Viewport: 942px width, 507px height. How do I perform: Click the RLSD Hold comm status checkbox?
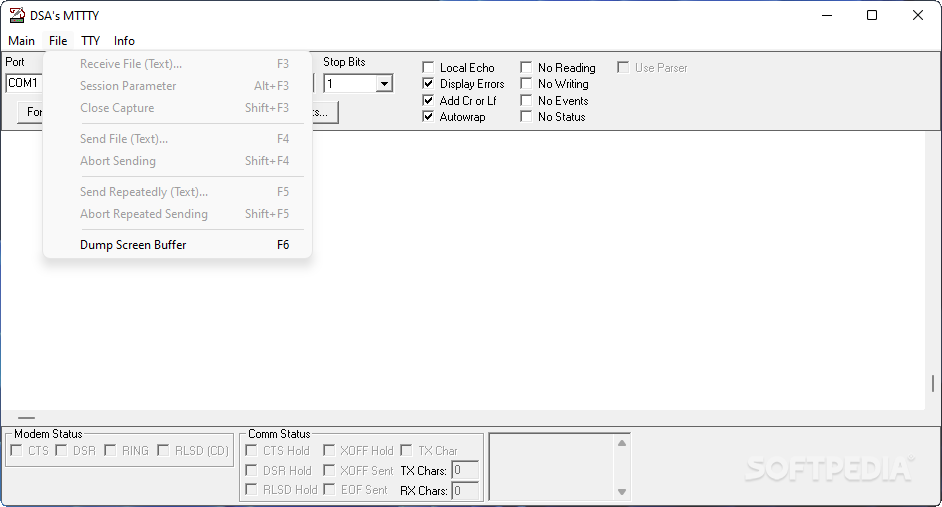[252, 490]
